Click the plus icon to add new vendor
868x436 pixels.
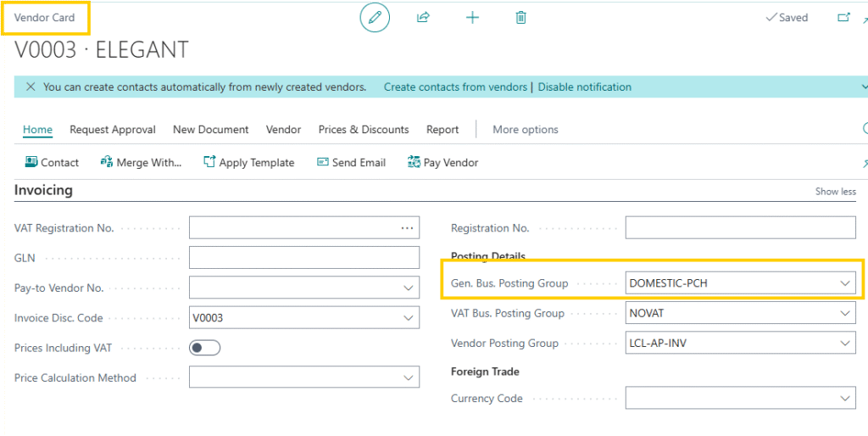(472, 18)
